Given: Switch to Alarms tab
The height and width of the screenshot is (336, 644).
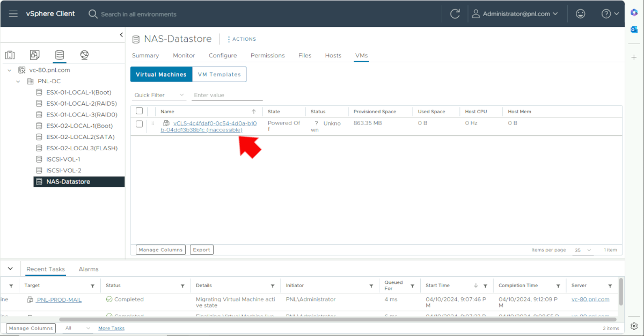Looking at the screenshot, I should point(89,269).
